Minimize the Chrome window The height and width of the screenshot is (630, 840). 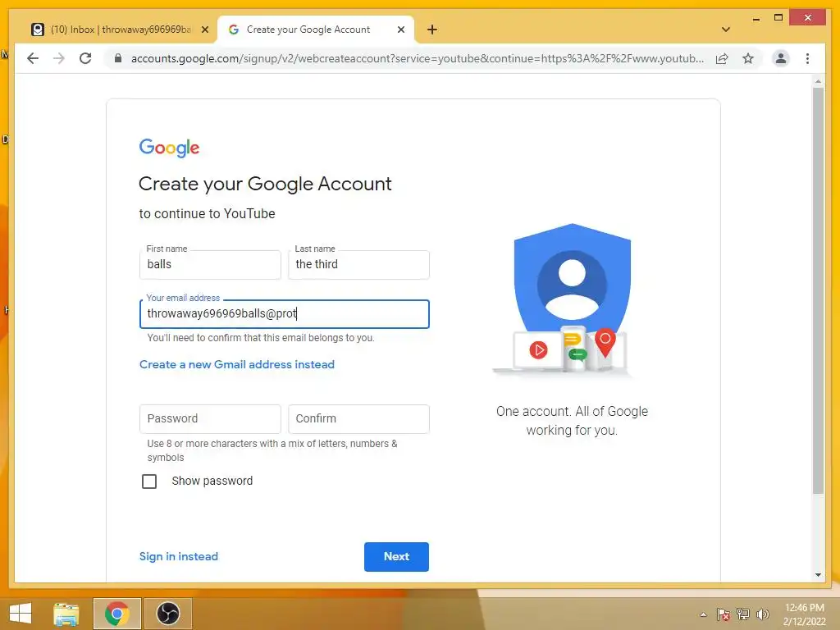coord(756,18)
